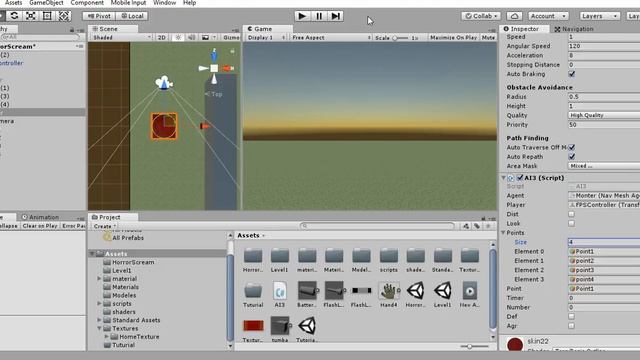Viewport: 640px width, 360px height.
Task: Select the Rotate tool
Action: pos(14,16)
